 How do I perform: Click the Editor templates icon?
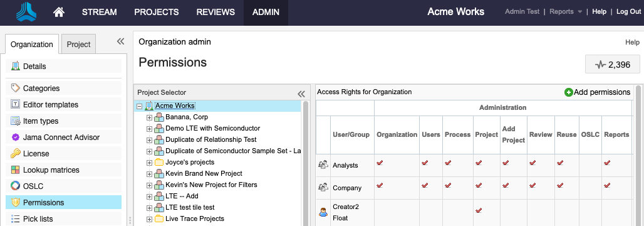pos(16,105)
